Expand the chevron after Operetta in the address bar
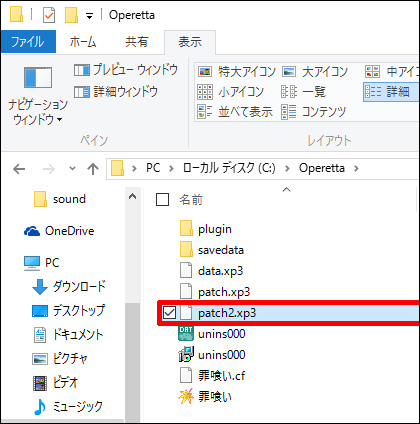The height and width of the screenshot is (424, 420). pos(356,168)
